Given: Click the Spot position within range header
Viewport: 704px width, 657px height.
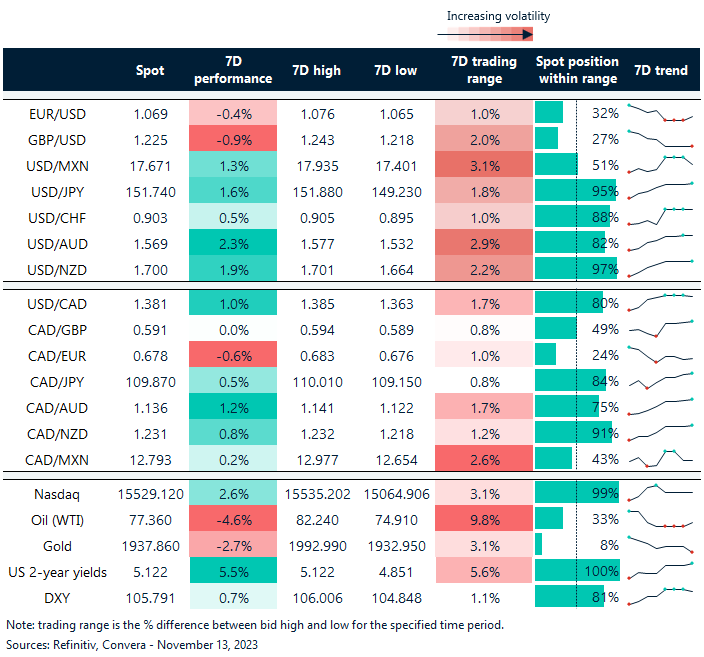Looking at the screenshot, I should 577,70.
